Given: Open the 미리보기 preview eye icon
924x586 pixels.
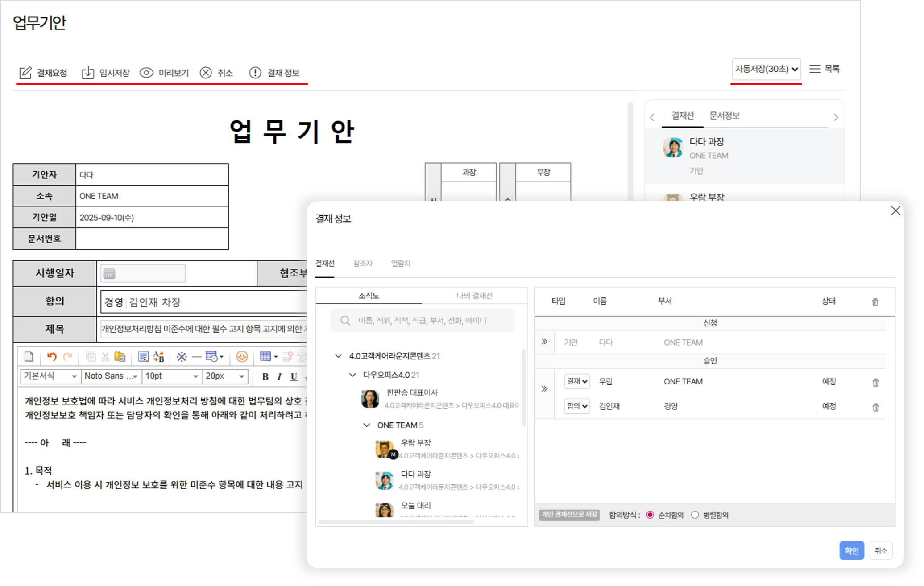Looking at the screenshot, I should click(x=146, y=73).
